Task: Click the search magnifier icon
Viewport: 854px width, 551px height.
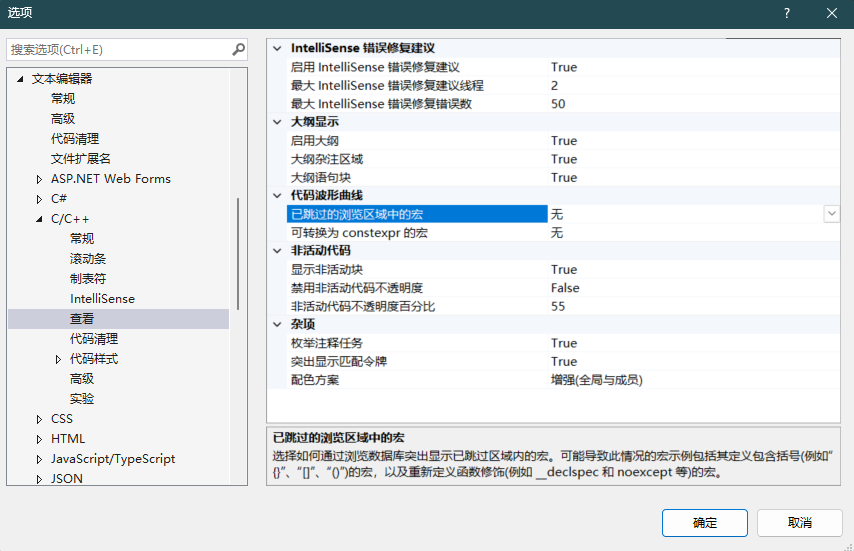Action: [x=238, y=49]
